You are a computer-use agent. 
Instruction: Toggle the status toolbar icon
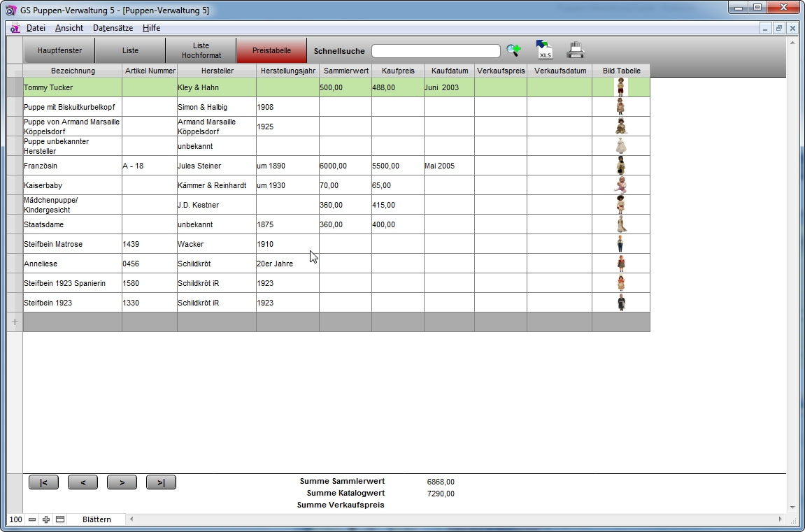pyautogui.click(x=60, y=519)
